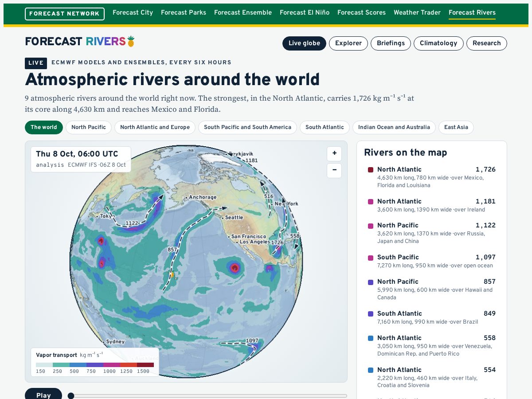The image size is (532, 399).
Task: Filter by North Pacific region
Action: (x=89, y=127)
